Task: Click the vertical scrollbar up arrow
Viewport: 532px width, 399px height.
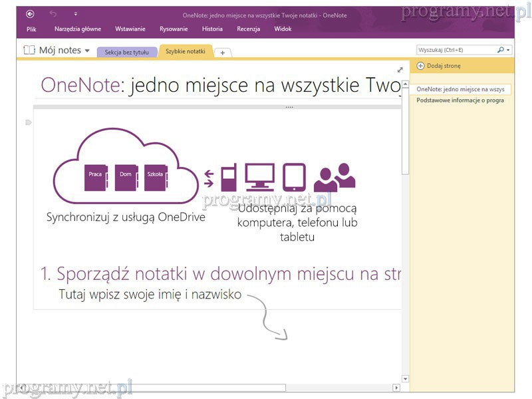Action: pos(405,84)
